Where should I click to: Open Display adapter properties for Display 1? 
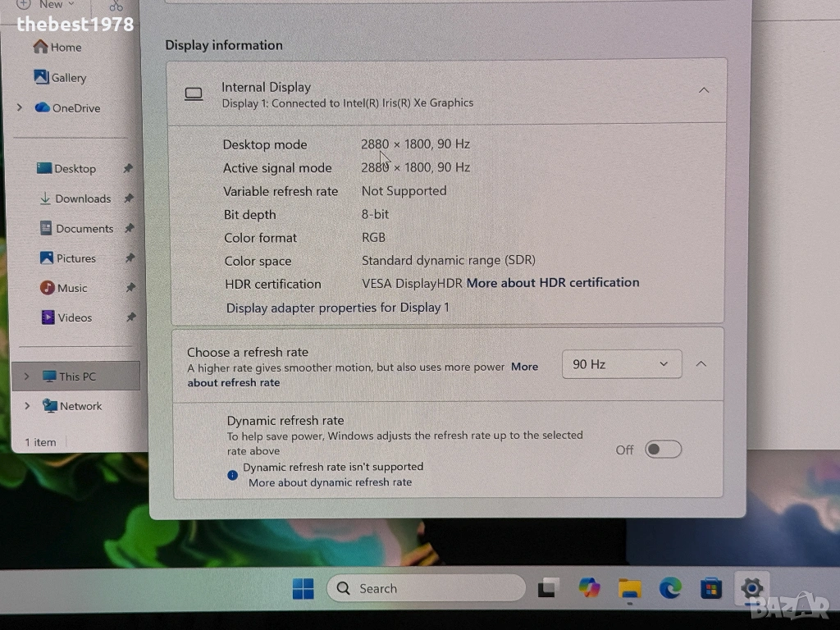click(x=337, y=308)
